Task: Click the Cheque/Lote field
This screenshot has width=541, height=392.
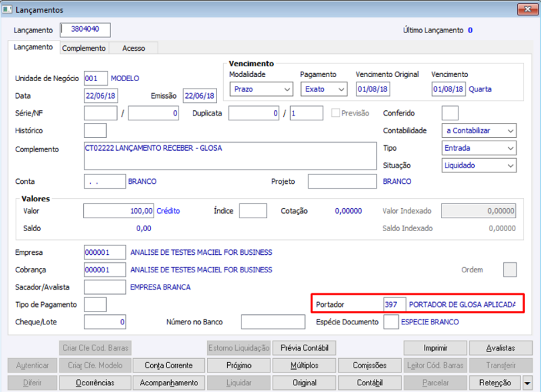Action: coord(105,322)
